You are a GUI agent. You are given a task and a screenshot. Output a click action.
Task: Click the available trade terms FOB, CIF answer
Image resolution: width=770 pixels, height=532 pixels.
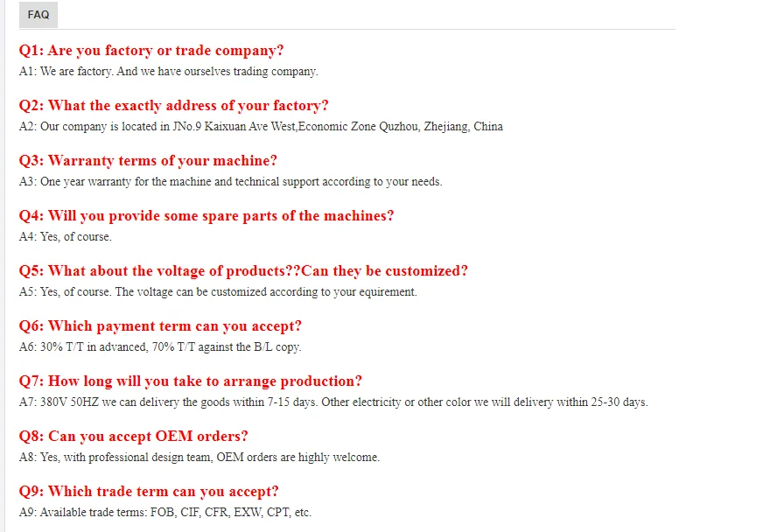[165, 513]
